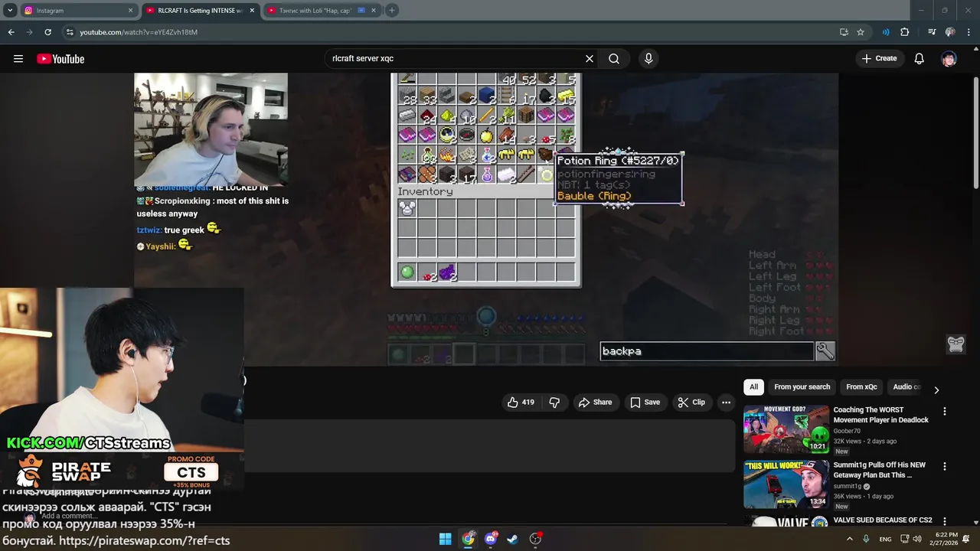Viewport: 980px width, 551px height.
Task: Open the media controls button in Chrome
Action: click(932, 32)
